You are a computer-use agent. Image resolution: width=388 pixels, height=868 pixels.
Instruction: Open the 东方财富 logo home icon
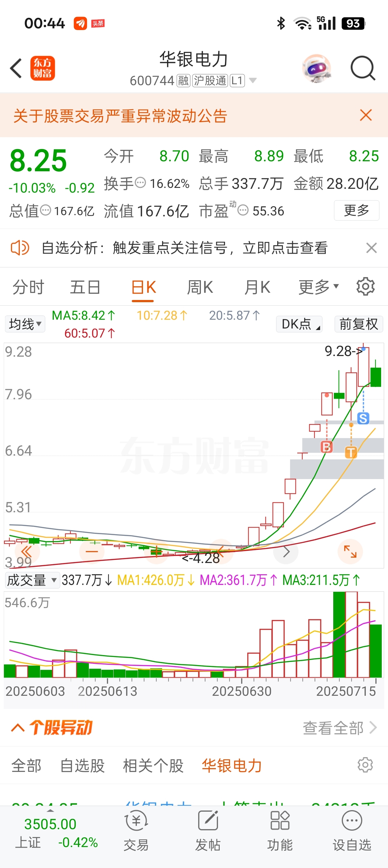[x=43, y=68]
